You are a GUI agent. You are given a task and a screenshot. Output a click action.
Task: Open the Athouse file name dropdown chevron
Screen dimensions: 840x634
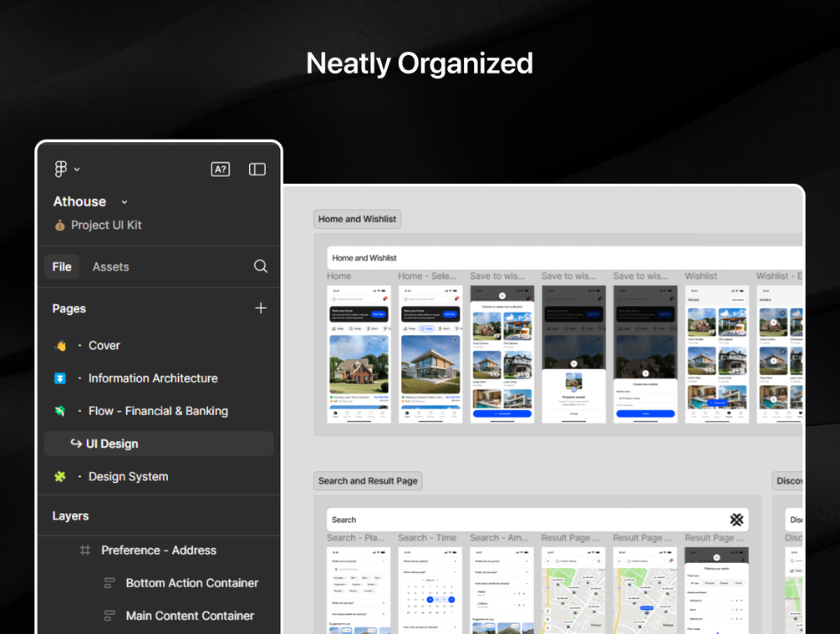[x=125, y=202]
